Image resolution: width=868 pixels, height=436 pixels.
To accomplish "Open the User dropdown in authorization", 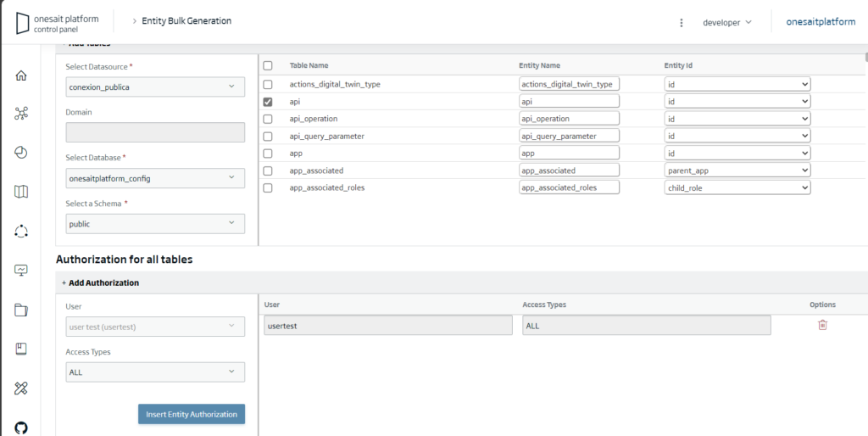I will [155, 327].
